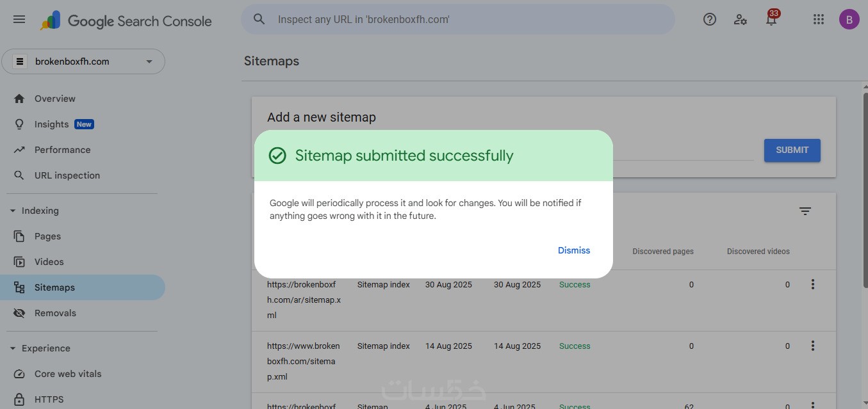
Task: Click the SUBMIT sitemap button
Action: pyautogui.click(x=792, y=150)
